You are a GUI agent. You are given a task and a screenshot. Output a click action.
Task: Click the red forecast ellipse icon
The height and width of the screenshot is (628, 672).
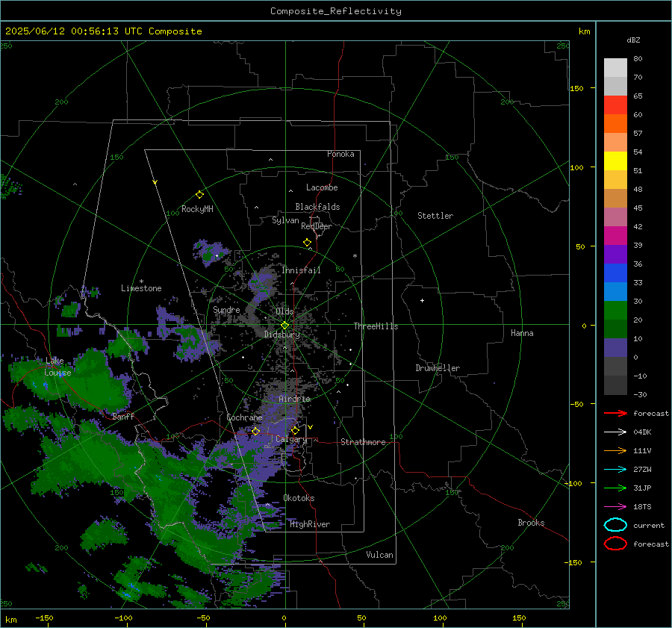pyautogui.click(x=615, y=544)
